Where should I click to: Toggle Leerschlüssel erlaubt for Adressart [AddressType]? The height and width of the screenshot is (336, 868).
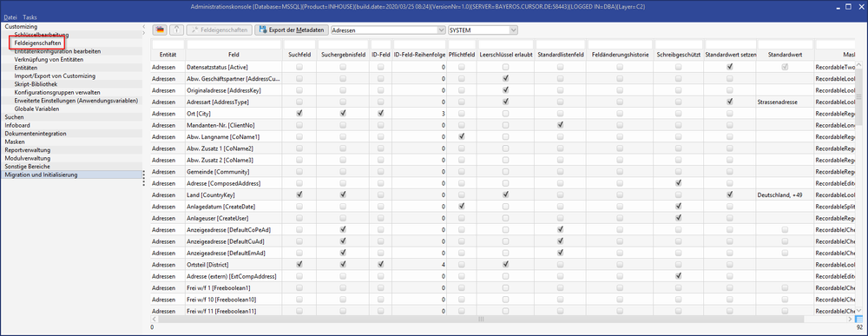pyautogui.click(x=505, y=102)
